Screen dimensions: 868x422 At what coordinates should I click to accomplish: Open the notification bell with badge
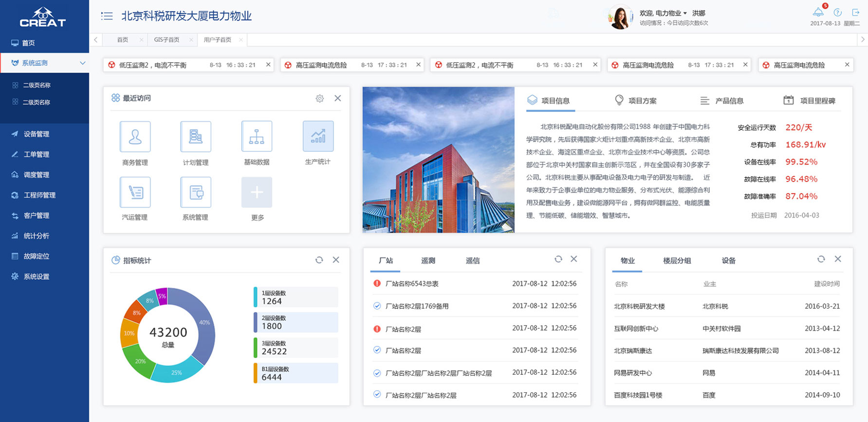click(818, 12)
